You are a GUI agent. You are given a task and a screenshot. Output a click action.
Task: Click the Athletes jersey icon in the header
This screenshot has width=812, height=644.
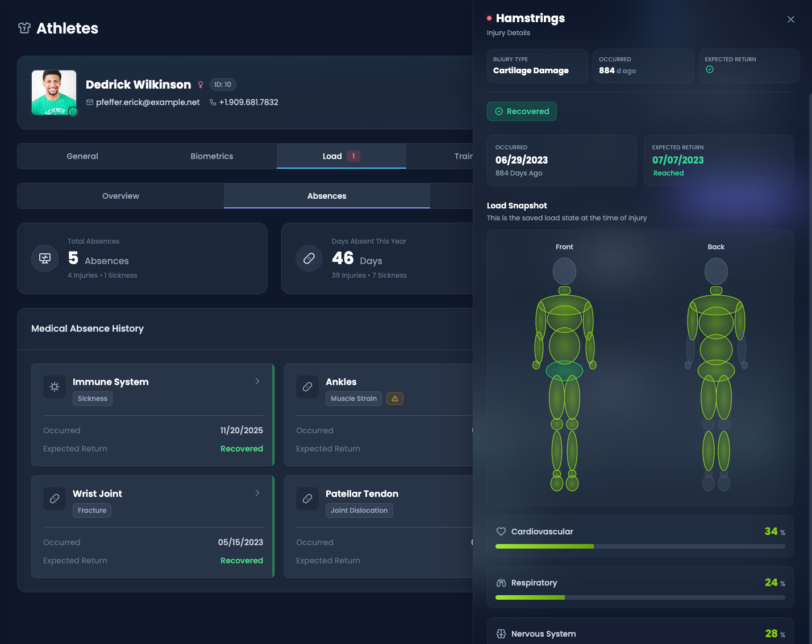pyautogui.click(x=24, y=28)
